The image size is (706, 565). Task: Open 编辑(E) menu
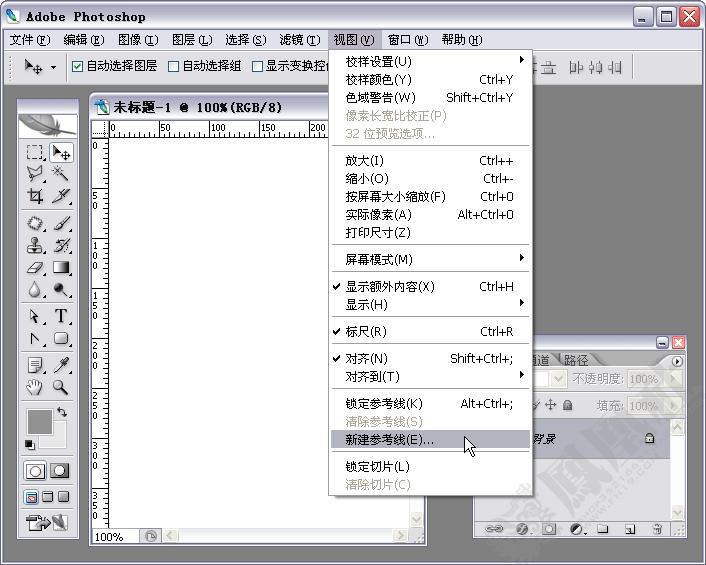(x=84, y=40)
